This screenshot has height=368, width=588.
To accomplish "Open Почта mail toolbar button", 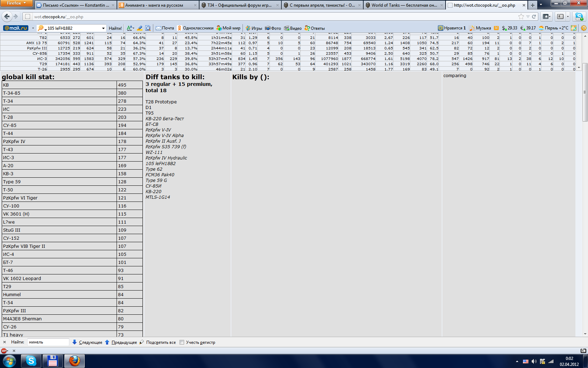I will [165, 28].
